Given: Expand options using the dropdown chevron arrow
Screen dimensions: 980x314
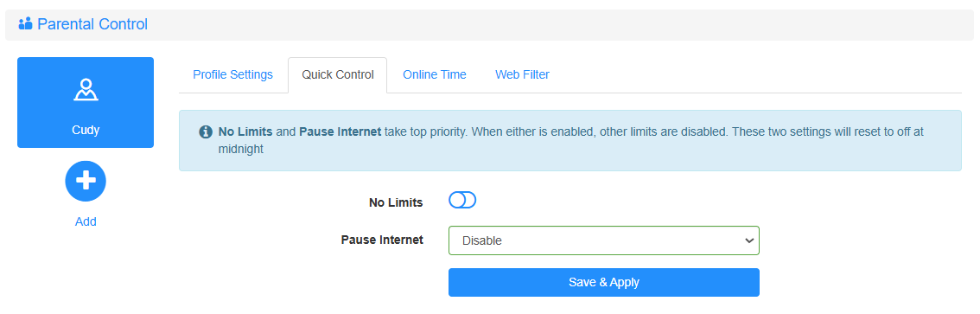Looking at the screenshot, I should click(749, 240).
